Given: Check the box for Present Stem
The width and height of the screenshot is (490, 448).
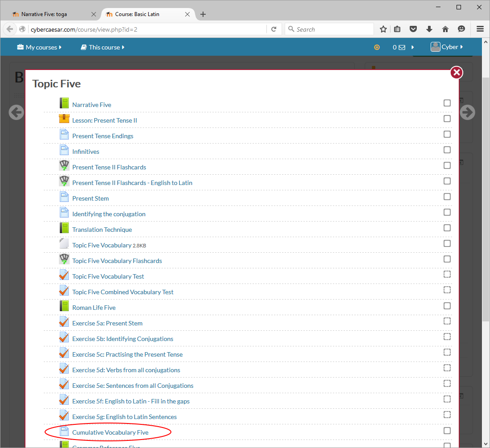Looking at the screenshot, I should coord(447,197).
